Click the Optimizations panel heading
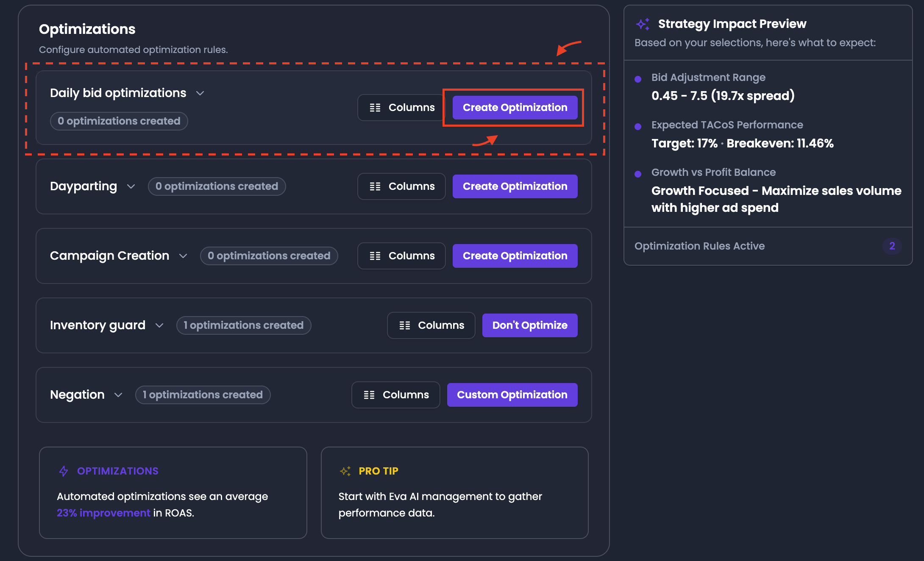The image size is (924, 561). point(87,29)
